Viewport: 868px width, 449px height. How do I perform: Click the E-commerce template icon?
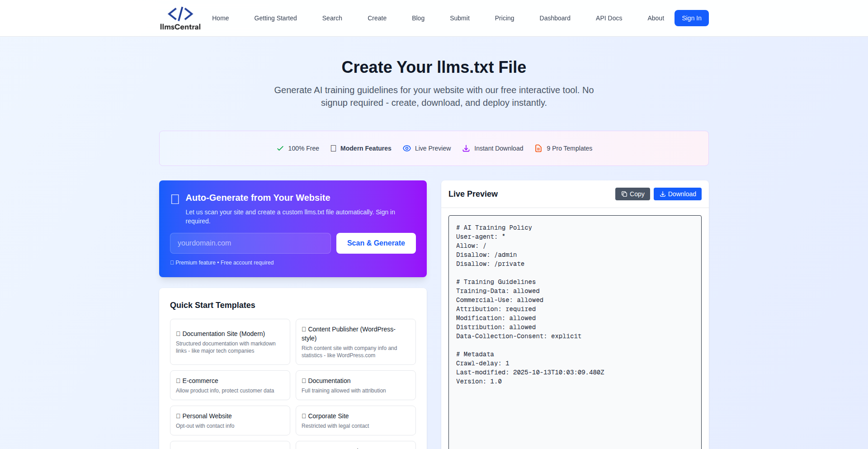[x=178, y=381]
